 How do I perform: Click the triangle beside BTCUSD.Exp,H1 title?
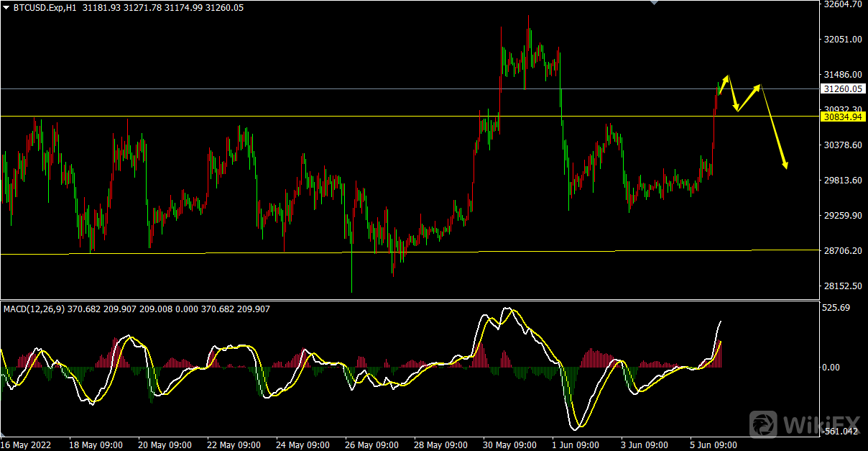(x=6, y=8)
